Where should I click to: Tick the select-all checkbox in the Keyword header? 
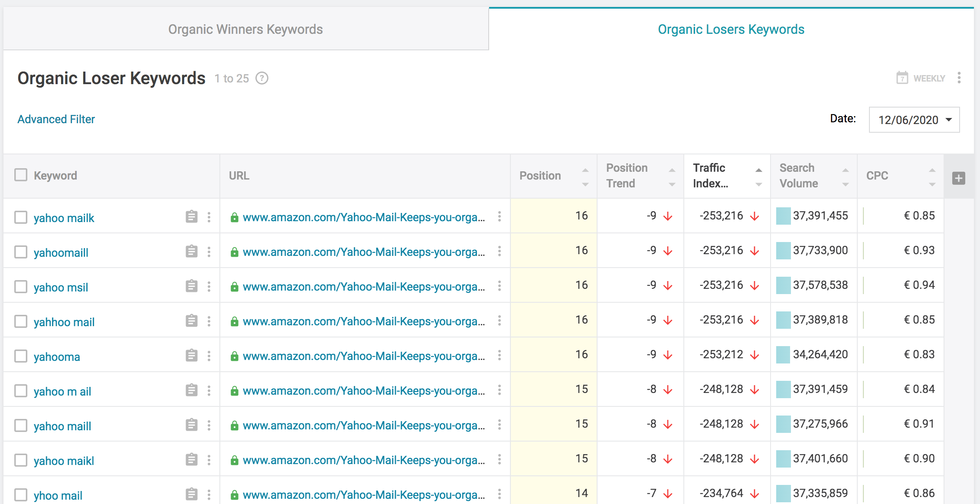[21, 175]
